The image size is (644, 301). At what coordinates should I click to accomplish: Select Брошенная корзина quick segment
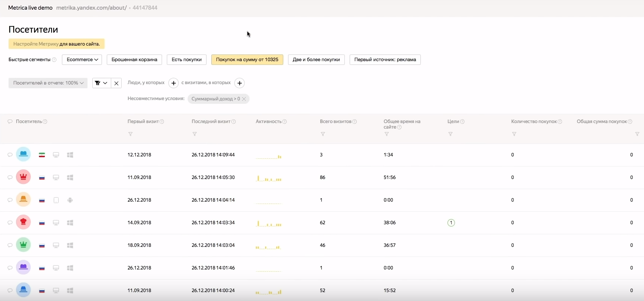point(134,60)
